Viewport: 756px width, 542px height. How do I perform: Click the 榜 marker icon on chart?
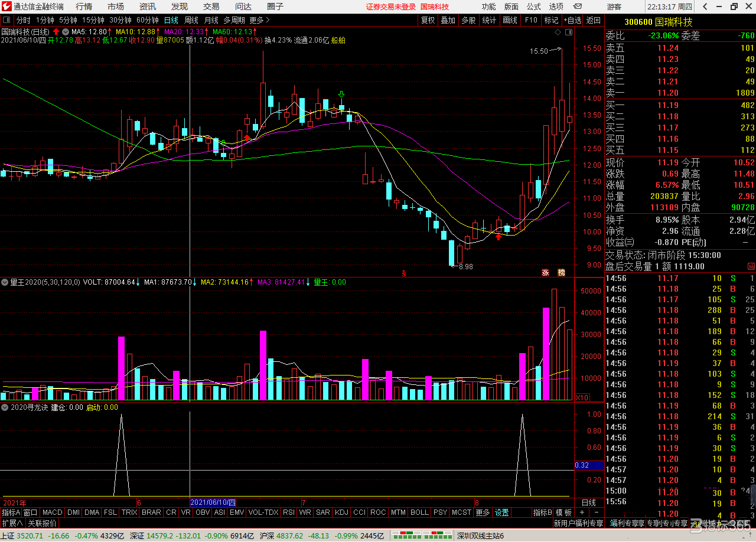coord(561,273)
